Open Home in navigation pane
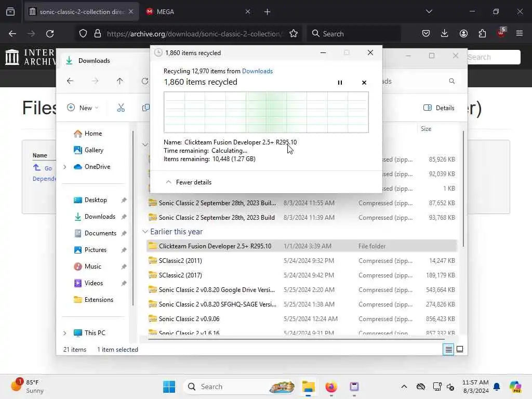Viewport: 532px width, 399px height. click(x=88, y=134)
